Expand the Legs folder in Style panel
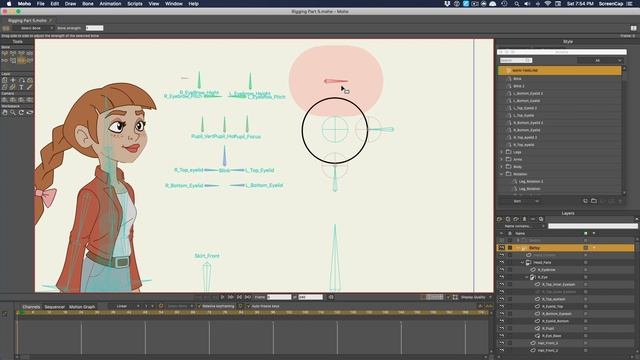640x360 pixels. 502,152
